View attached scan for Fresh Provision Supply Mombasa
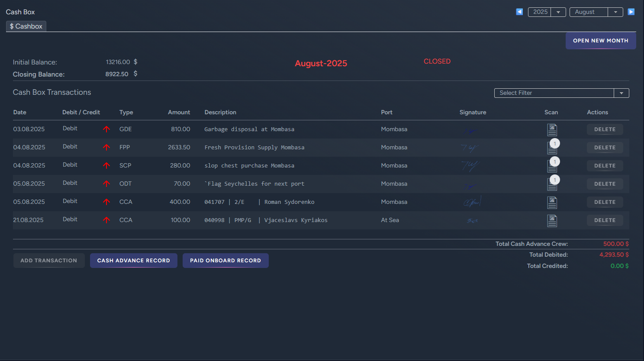The width and height of the screenshot is (644, 361). 552,148
